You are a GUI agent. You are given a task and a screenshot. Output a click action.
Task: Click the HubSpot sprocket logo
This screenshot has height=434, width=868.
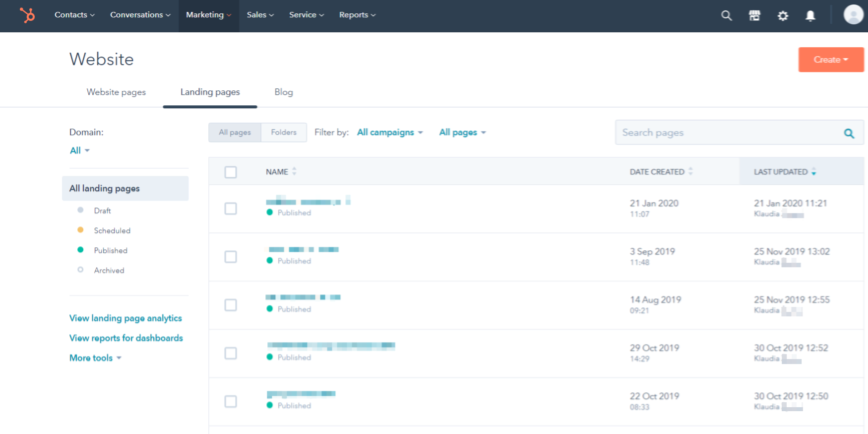[27, 15]
